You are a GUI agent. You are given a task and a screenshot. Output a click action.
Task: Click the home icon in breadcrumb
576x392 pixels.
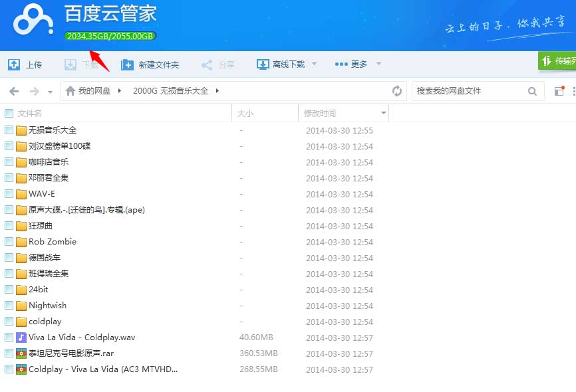click(x=70, y=91)
